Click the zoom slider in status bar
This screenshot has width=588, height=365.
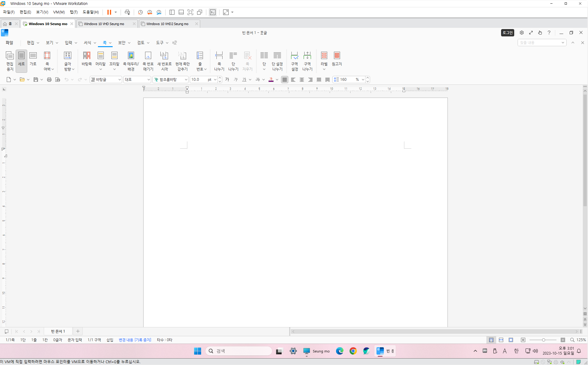(543, 340)
